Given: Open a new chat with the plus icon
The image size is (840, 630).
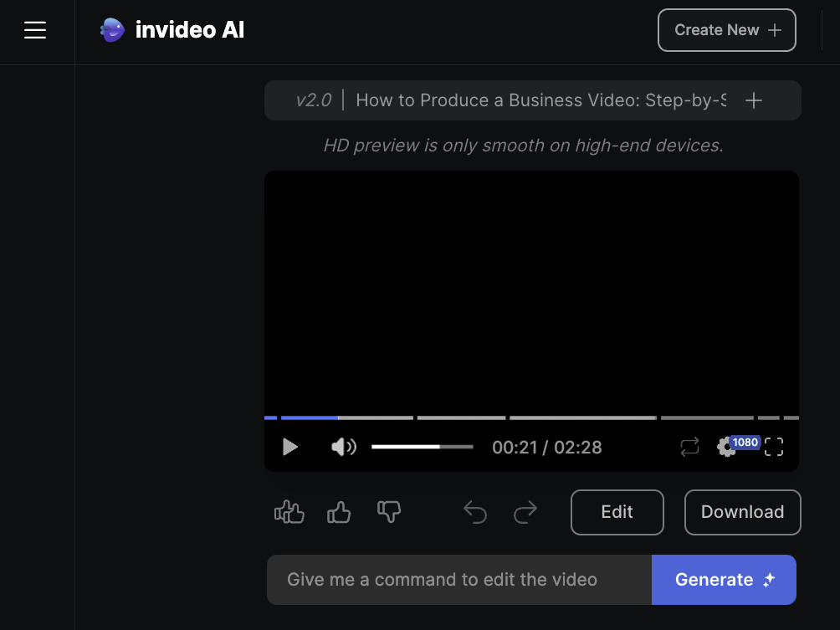Looking at the screenshot, I should click(x=753, y=100).
